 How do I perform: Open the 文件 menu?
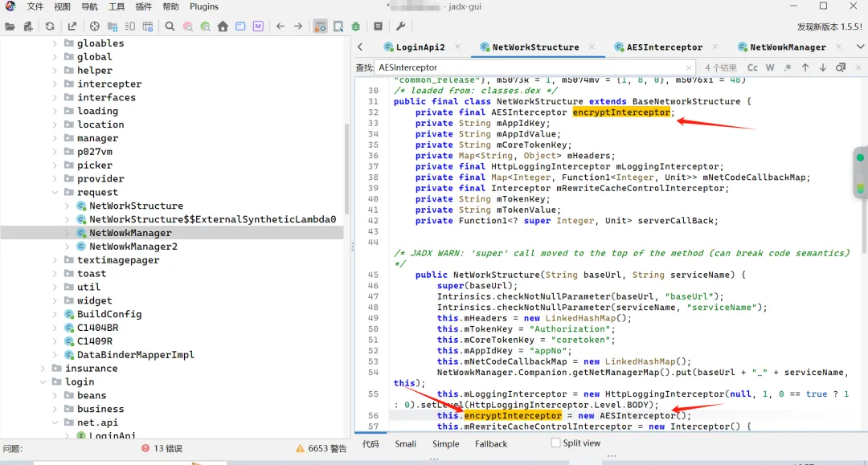tap(35, 6)
